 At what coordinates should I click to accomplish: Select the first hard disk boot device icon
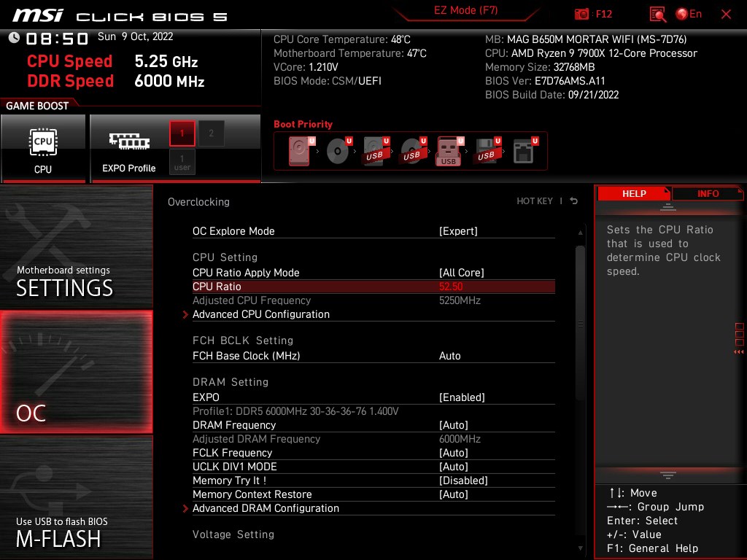click(x=301, y=151)
